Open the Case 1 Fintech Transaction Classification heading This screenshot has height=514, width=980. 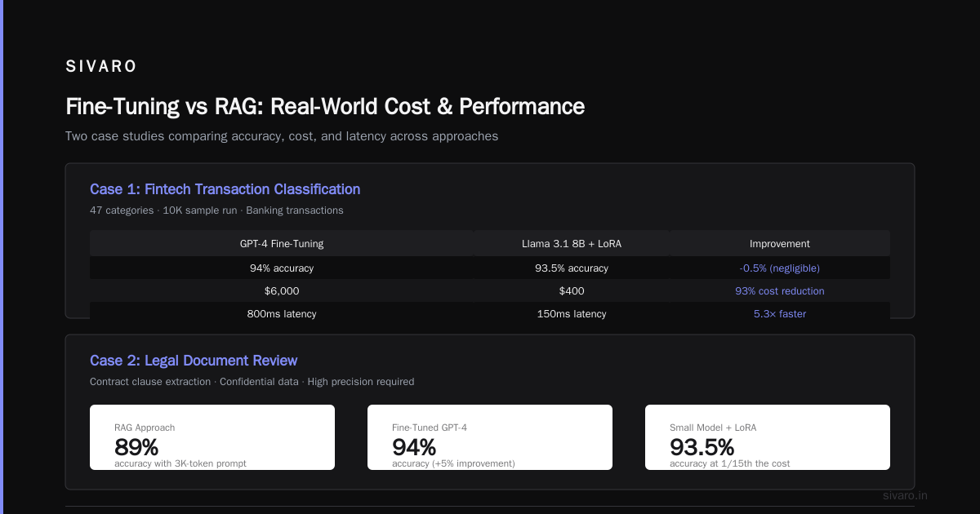pyautogui.click(x=225, y=189)
